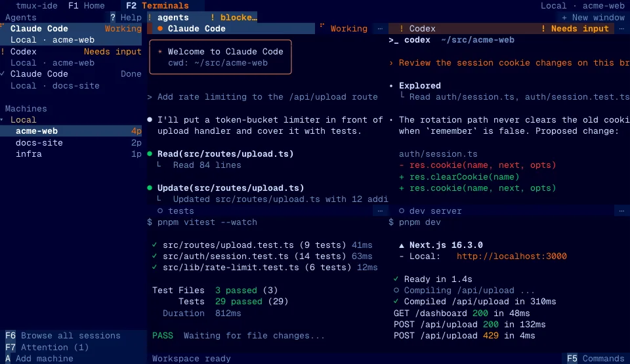
Task: Click the dev server pane circle icon
Action: tap(402, 211)
